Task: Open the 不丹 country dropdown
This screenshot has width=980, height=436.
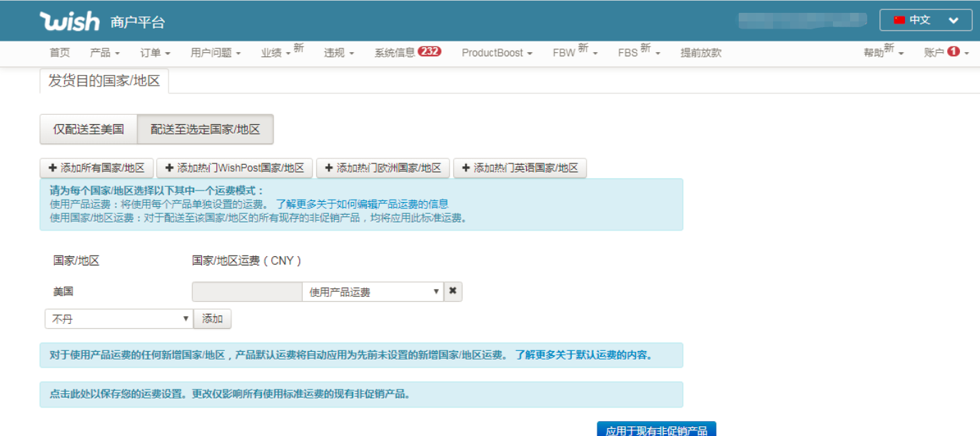Action: tap(118, 319)
